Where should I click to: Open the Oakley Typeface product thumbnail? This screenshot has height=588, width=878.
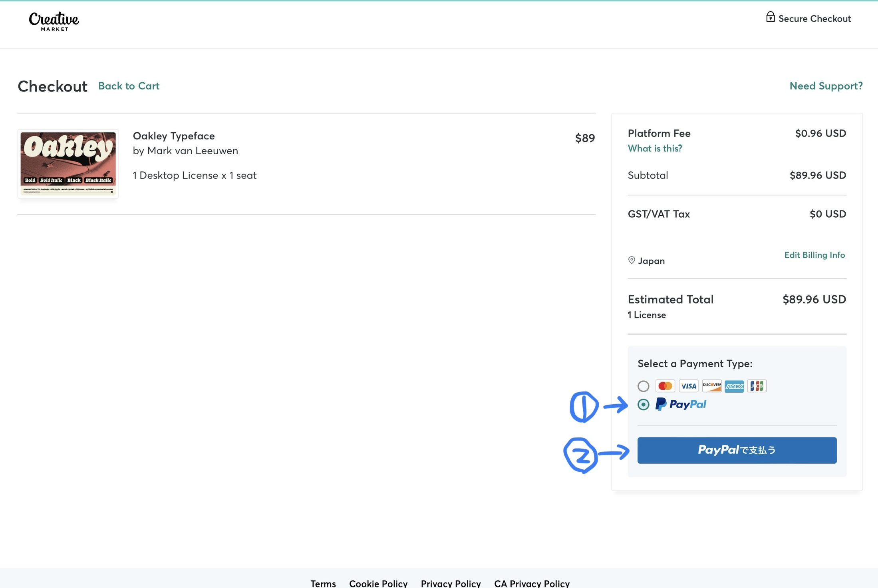(68, 164)
